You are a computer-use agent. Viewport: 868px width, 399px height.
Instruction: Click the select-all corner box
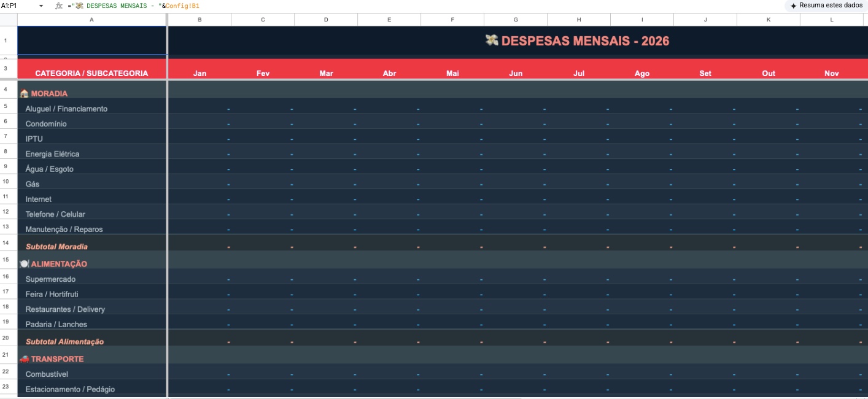click(8, 20)
